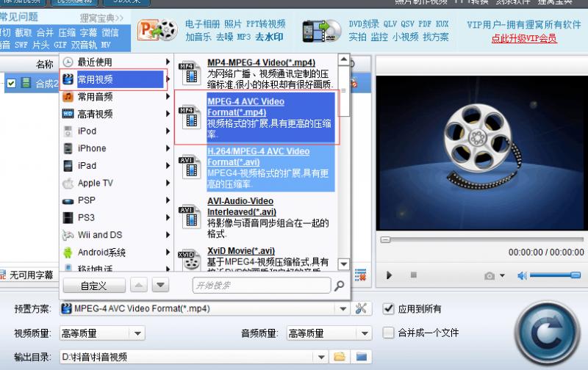Click the PS3 console icon

click(68, 217)
